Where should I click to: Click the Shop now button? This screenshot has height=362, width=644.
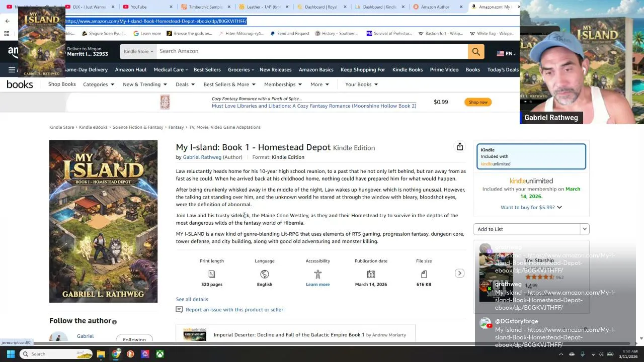pyautogui.click(x=478, y=102)
